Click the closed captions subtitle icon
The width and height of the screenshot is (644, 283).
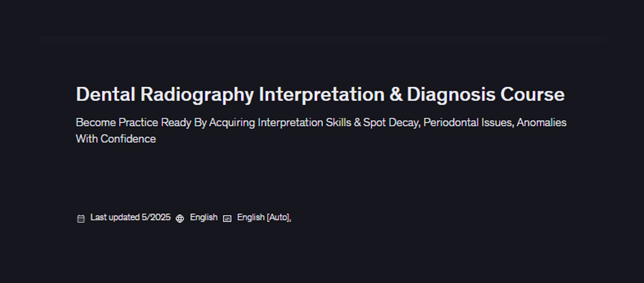(x=227, y=219)
